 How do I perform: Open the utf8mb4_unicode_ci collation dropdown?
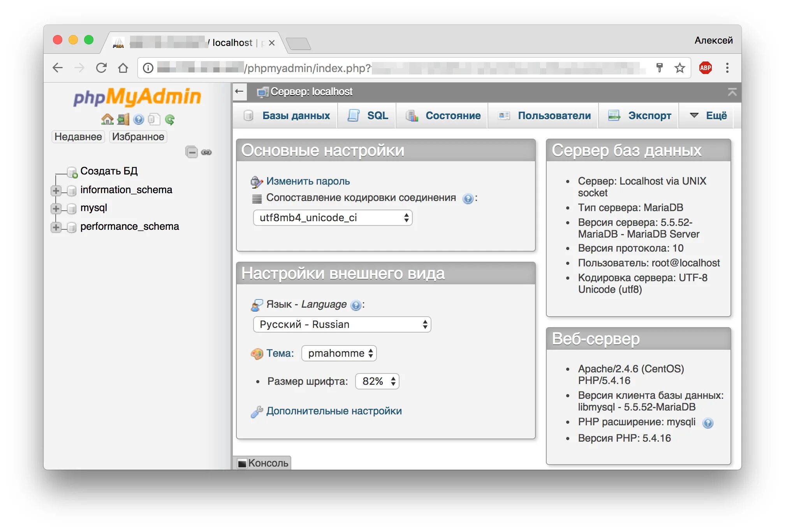(x=333, y=218)
